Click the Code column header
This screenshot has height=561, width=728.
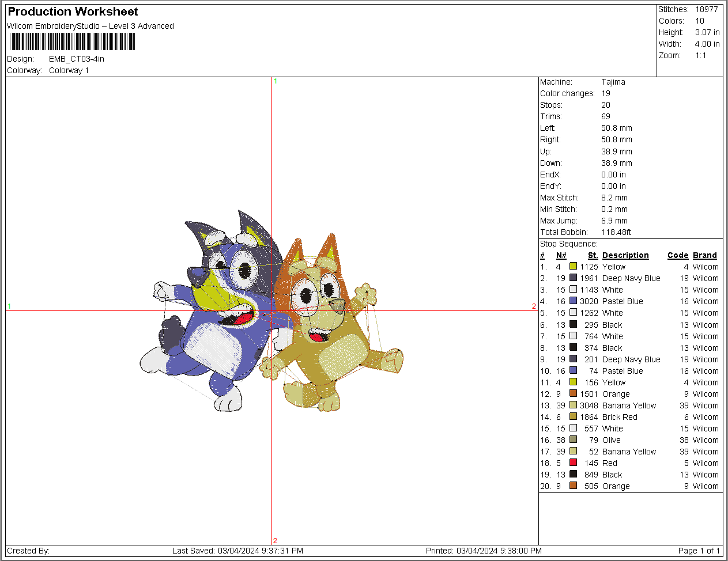click(x=678, y=255)
